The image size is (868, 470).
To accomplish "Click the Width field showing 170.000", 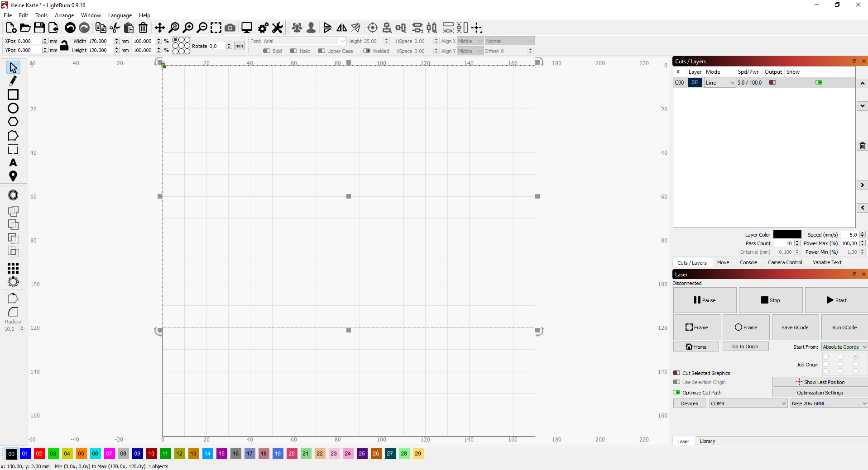I will point(100,41).
